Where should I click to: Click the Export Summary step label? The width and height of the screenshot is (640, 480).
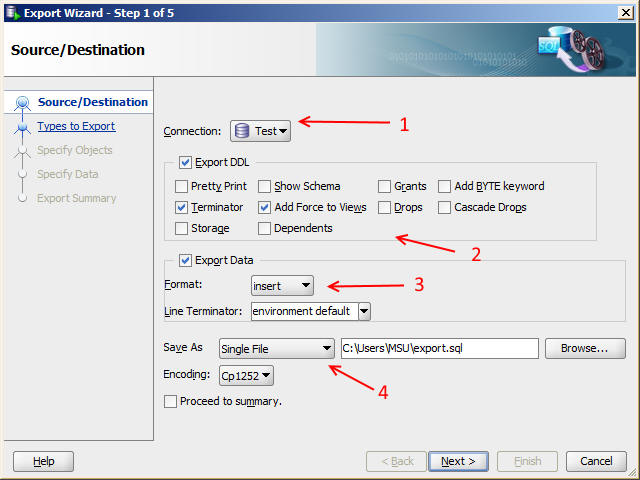pyautogui.click(x=77, y=198)
